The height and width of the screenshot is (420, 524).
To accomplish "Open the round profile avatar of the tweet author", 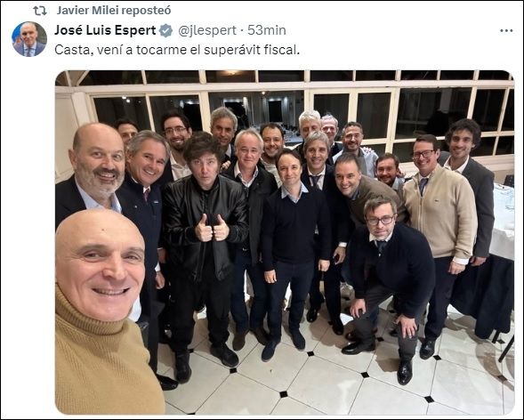I will 29,39.
